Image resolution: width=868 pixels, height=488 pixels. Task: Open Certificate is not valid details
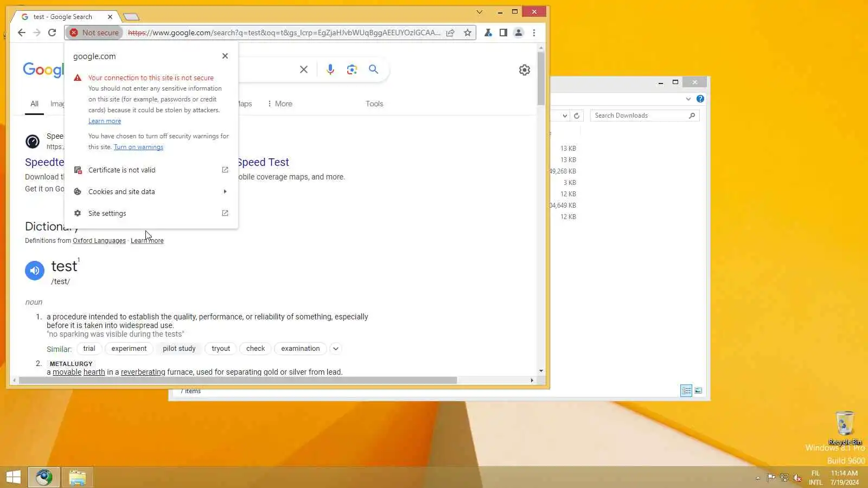coord(151,170)
